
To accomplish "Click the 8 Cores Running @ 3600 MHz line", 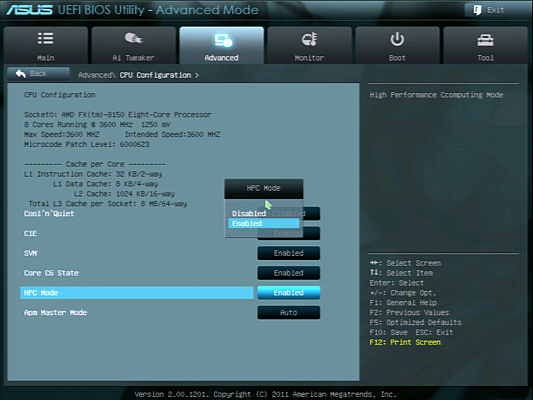I will pos(97,125).
